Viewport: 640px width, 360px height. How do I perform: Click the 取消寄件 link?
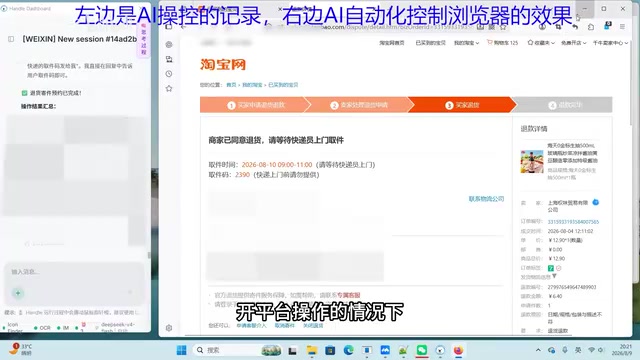pyautogui.click(x=284, y=325)
